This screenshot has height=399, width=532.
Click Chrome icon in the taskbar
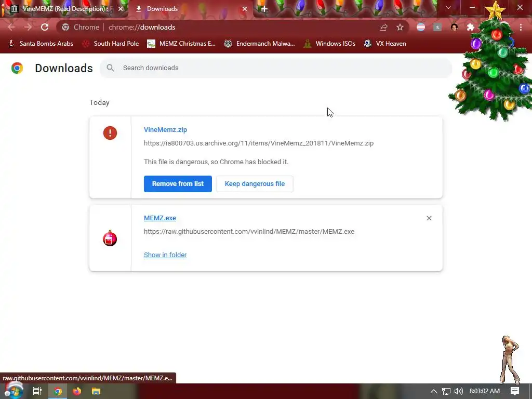[58, 391]
